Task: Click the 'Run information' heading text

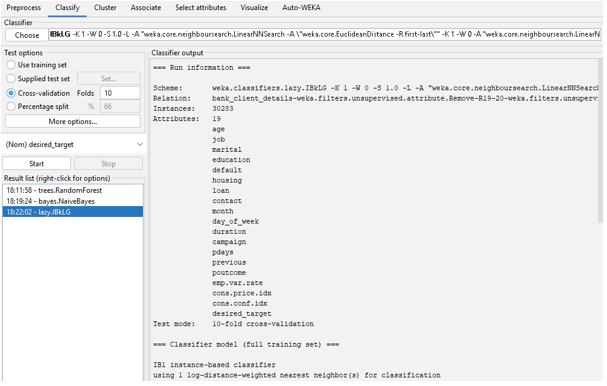Action: coord(202,68)
